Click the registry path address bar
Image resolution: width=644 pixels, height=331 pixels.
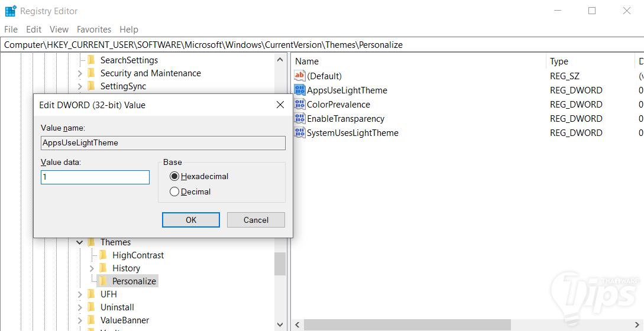click(322, 45)
